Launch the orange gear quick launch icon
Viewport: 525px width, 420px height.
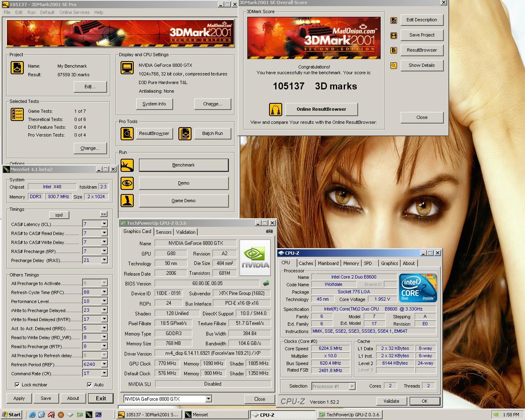[61, 415]
